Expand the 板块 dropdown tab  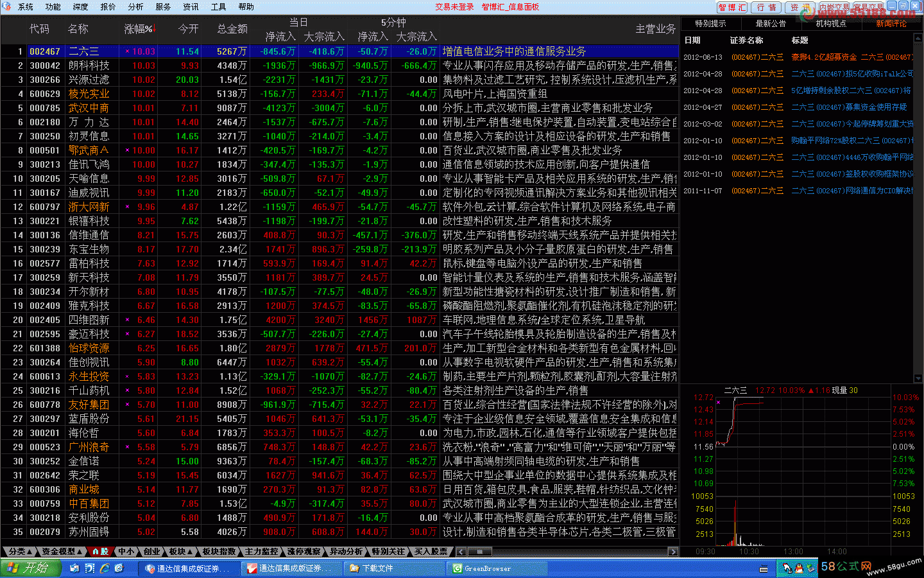tap(182, 552)
